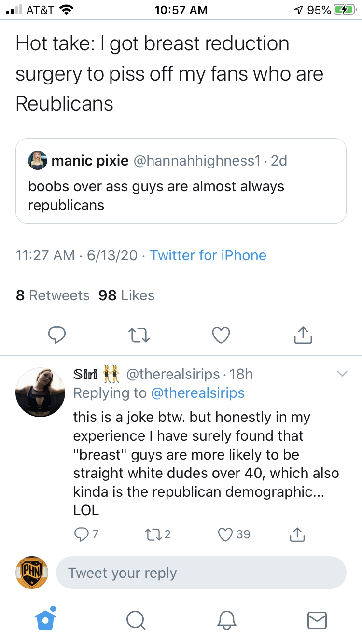View the 98 Likes list

[x=126, y=295]
